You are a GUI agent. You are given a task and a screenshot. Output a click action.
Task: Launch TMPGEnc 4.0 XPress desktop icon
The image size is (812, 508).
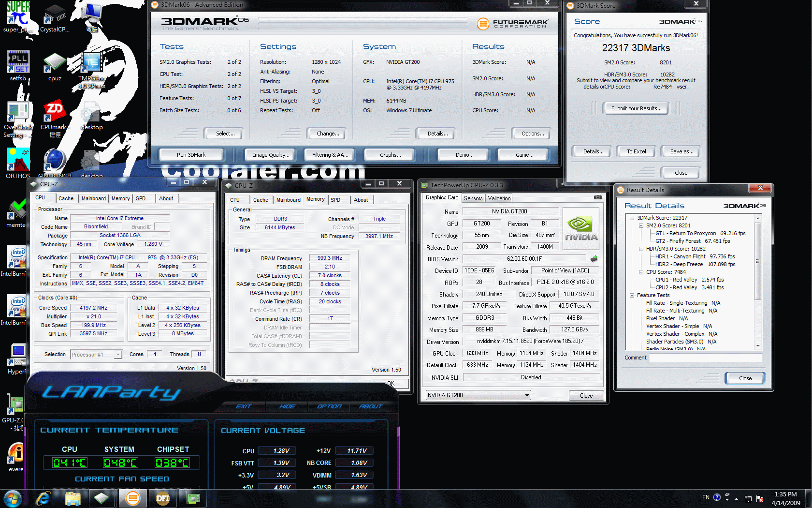click(x=91, y=70)
